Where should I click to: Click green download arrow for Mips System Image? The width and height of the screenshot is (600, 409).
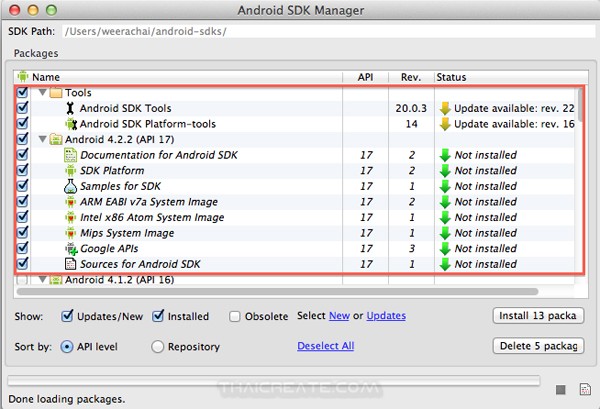(445, 233)
